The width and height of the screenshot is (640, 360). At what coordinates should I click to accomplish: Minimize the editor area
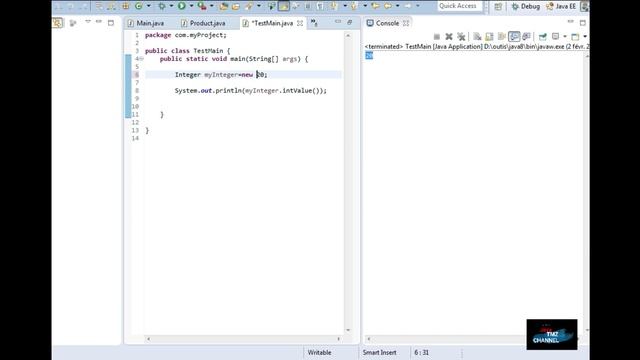click(x=338, y=22)
